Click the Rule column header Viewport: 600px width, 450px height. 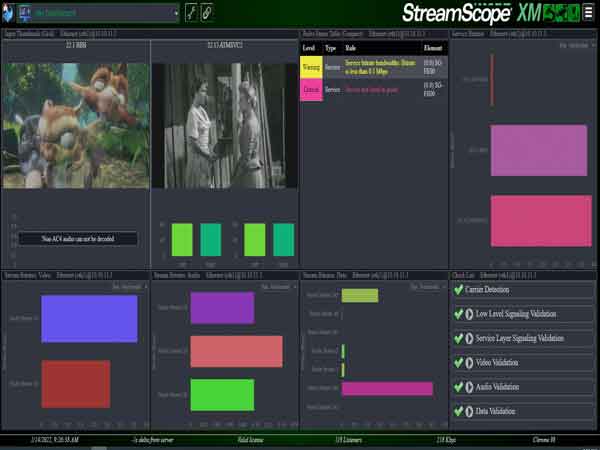click(351, 48)
